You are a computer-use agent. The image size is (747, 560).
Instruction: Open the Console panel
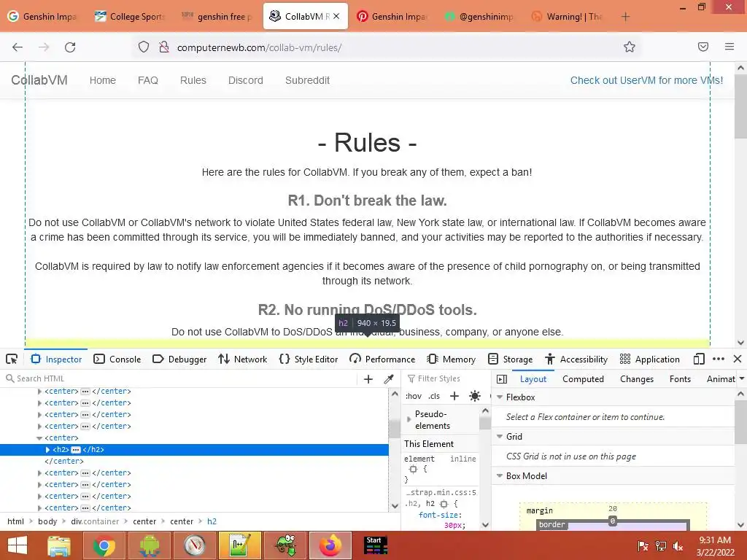(117, 359)
